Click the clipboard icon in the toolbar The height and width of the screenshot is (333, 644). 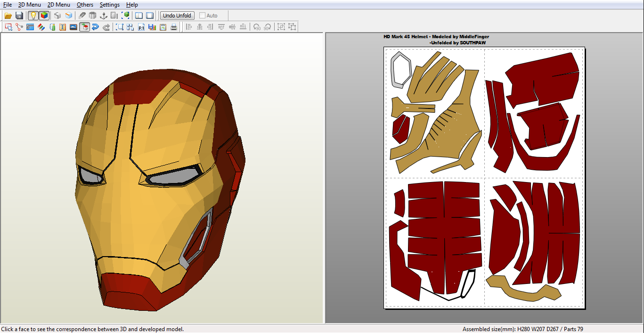[x=163, y=27]
